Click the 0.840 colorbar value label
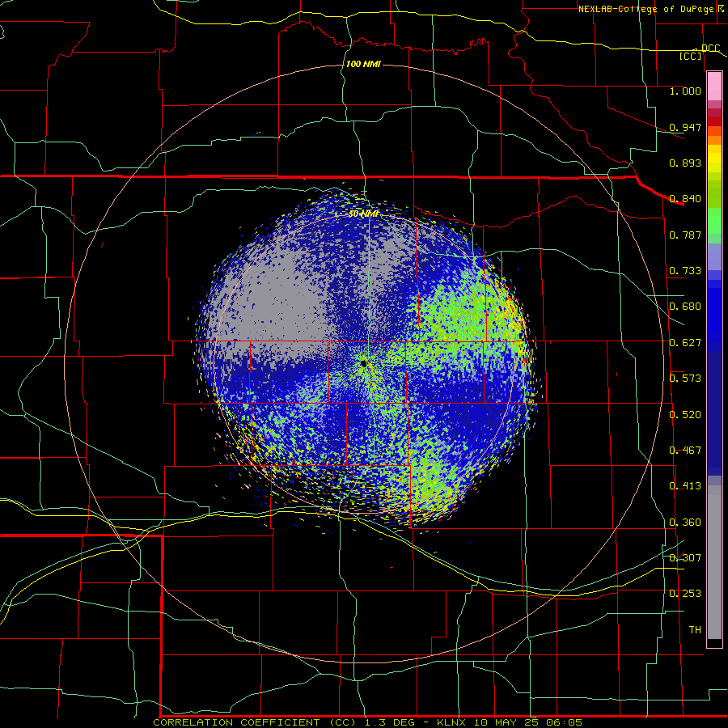Screen dimensions: 728x728 click(685, 199)
